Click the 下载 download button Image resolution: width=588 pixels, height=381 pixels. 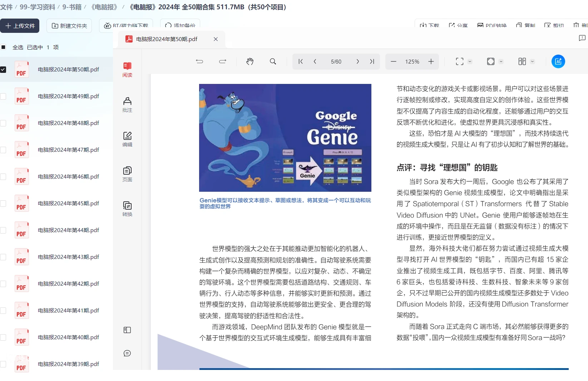tap(429, 25)
